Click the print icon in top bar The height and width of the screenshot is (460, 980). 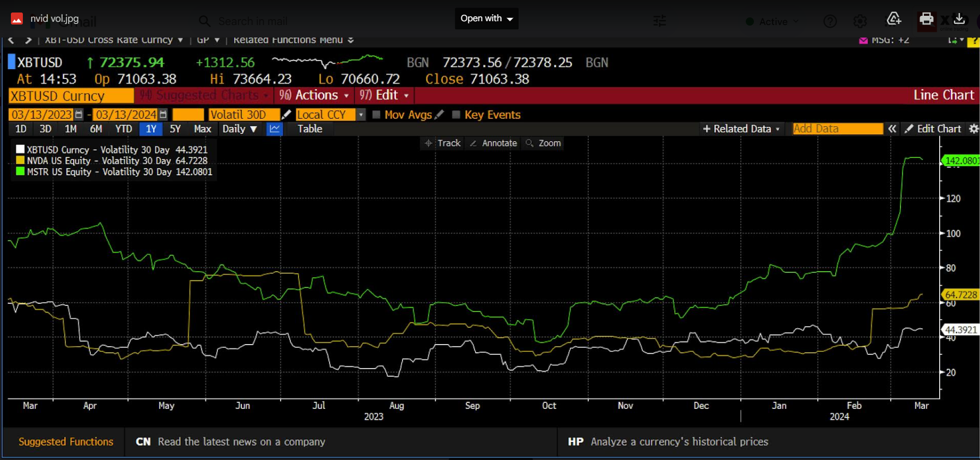[x=926, y=19]
